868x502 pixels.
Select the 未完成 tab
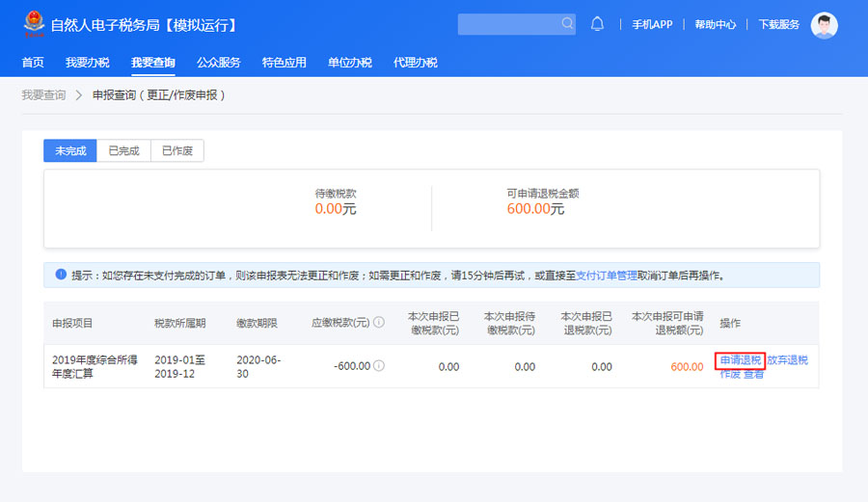point(70,151)
